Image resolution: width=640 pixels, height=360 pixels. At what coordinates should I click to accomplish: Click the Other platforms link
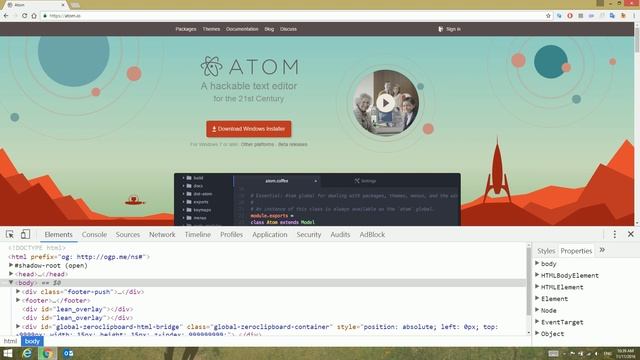point(257,144)
